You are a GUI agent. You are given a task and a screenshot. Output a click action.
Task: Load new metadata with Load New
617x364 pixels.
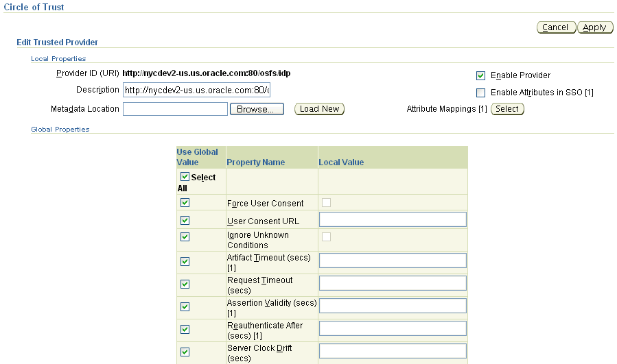(x=319, y=109)
